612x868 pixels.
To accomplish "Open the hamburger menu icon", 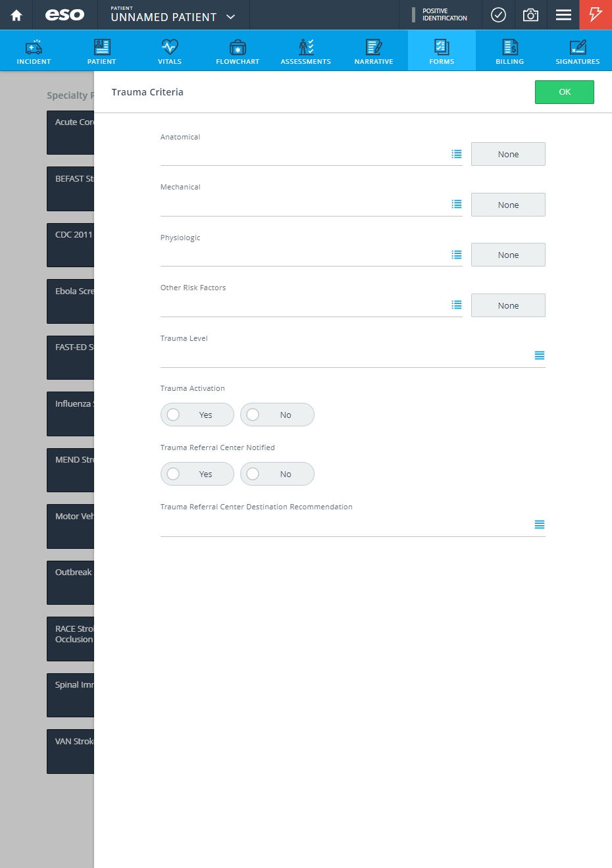I will [x=563, y=14].
